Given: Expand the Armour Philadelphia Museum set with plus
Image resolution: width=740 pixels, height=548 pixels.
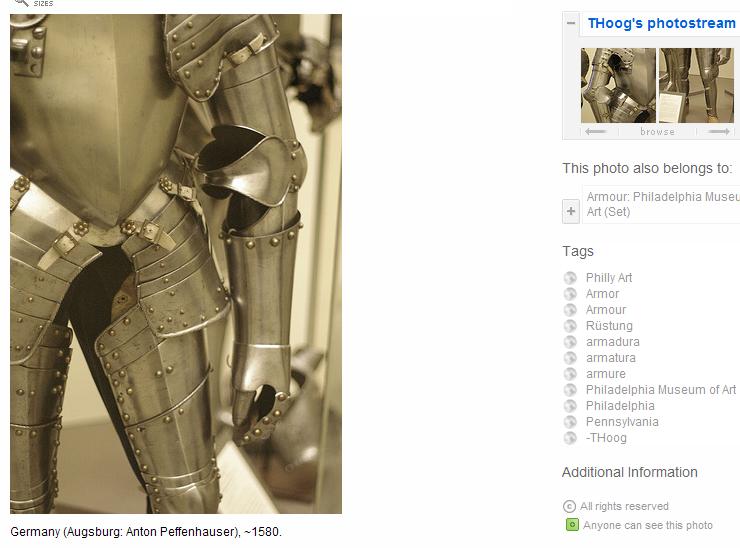Looking at the screenshot, I should (571, 211).
